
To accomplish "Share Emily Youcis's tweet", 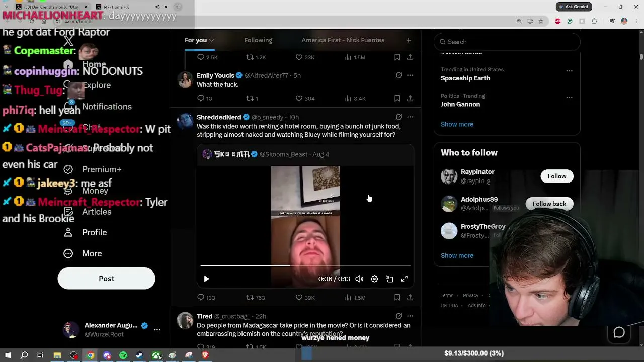I will 410,98.
